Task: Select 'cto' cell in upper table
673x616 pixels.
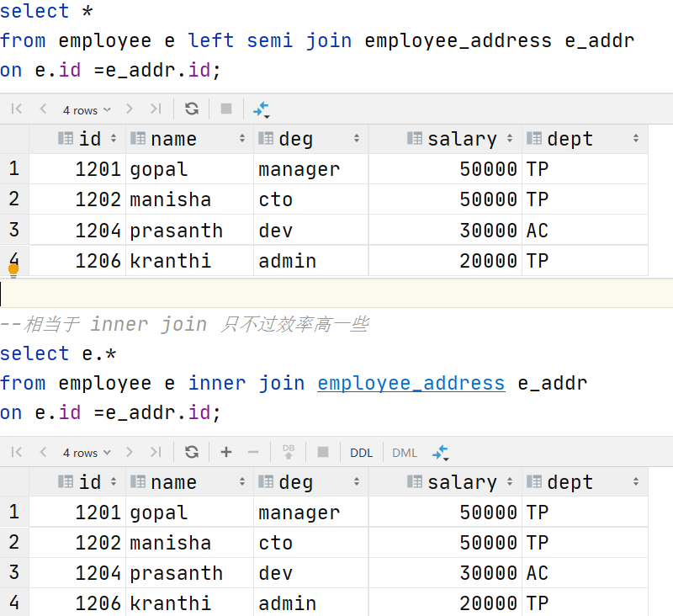Action: pyautogui.click(x=310, y=199)
